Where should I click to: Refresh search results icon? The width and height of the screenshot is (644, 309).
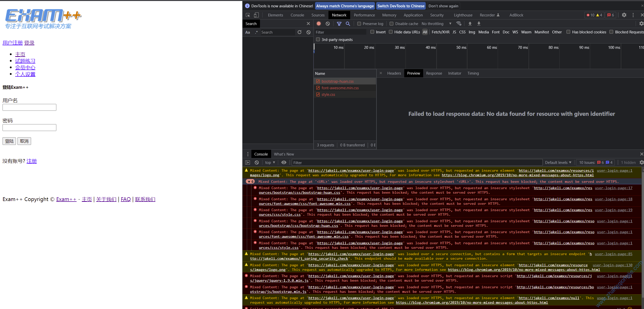300,32
